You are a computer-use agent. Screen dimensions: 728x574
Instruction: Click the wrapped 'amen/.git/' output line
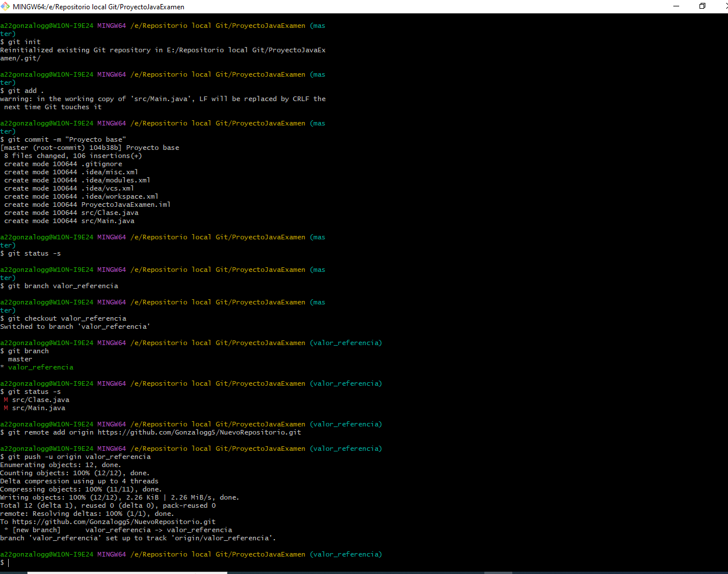point(20,58)
